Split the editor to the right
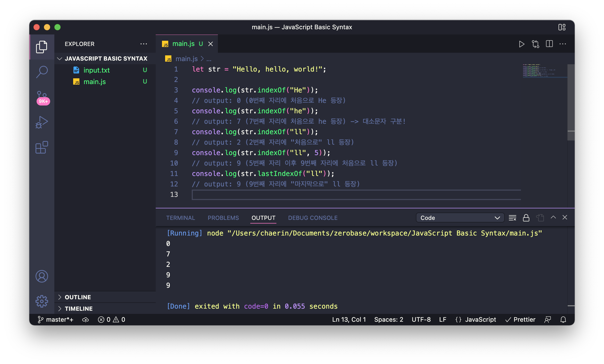The height and width of the screenshot is (364, 604). [x=549, y=44]
